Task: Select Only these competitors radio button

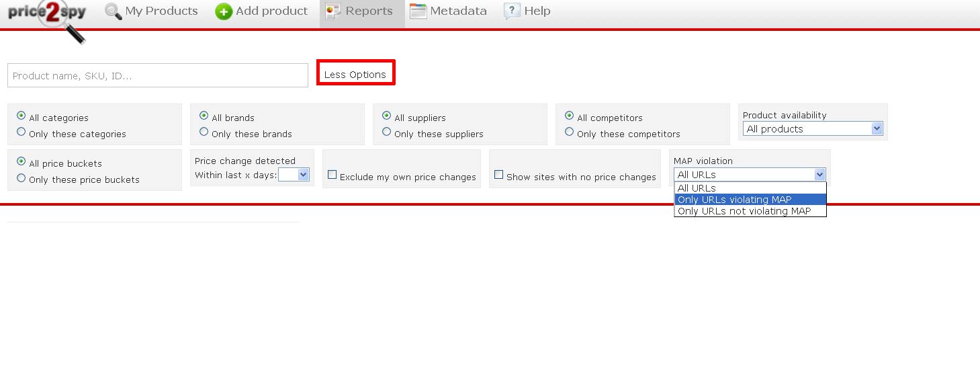Action: point(570,132)
